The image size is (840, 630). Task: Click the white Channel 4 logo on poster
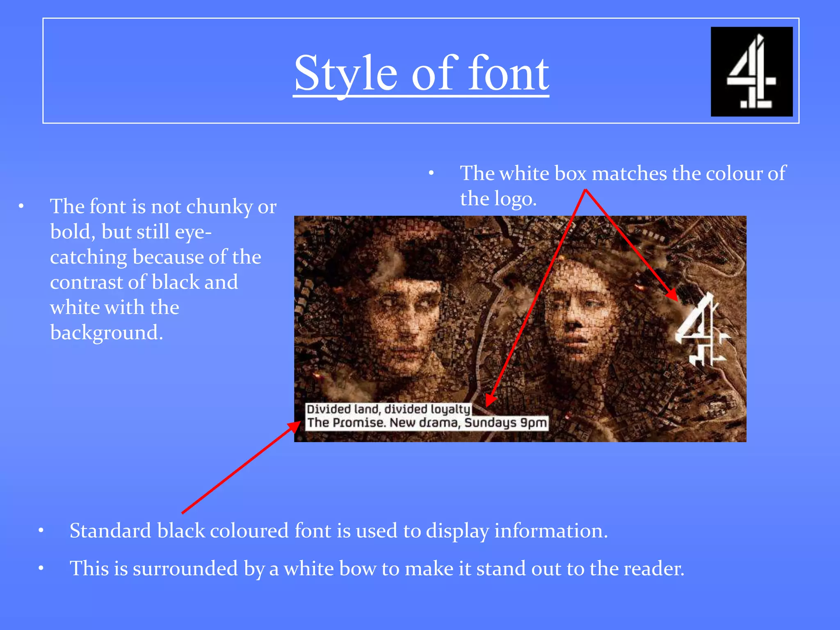pos(702,329)
